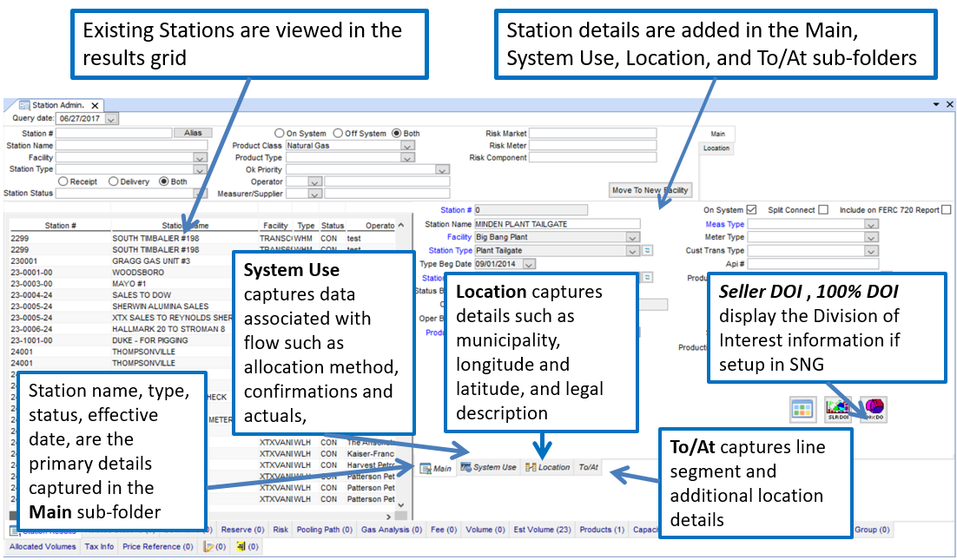Select the Receipt radio button
The height and width of the screenshot is (560, 957).
(63, 182)
